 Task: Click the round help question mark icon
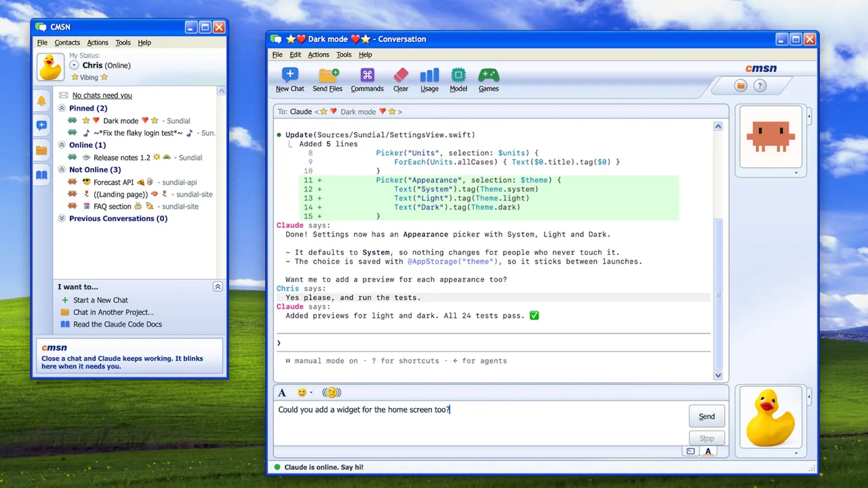760,85
